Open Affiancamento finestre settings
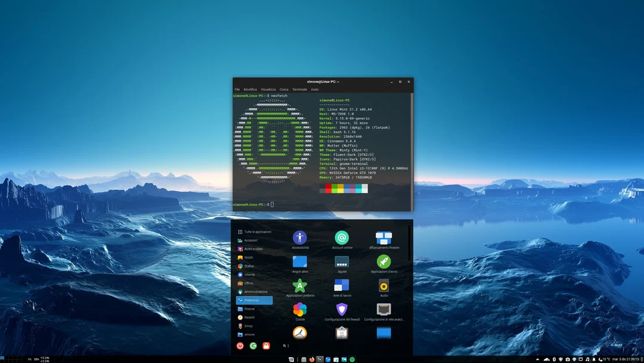The height and width of the screenshot is (363, 644). point(383,239)
